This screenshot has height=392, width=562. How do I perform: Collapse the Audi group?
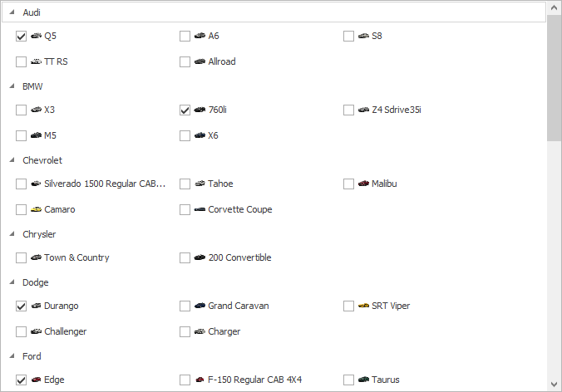pos(12,12)
